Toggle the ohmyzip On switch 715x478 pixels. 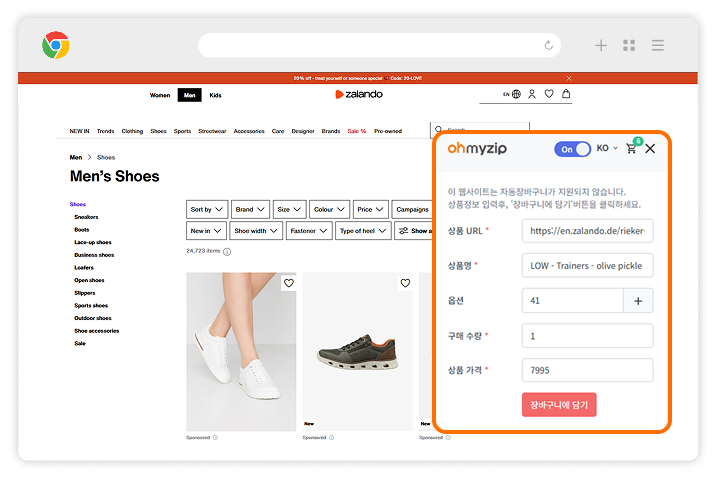click(x=572, y=149)
